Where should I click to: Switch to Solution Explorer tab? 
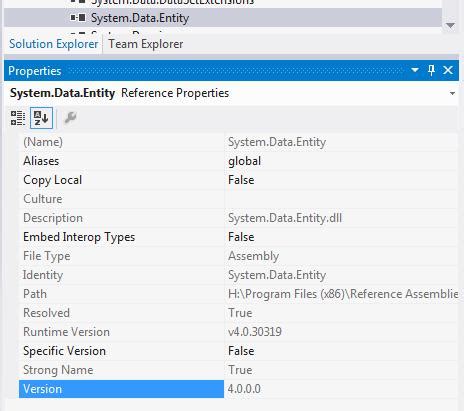[53, 44]
